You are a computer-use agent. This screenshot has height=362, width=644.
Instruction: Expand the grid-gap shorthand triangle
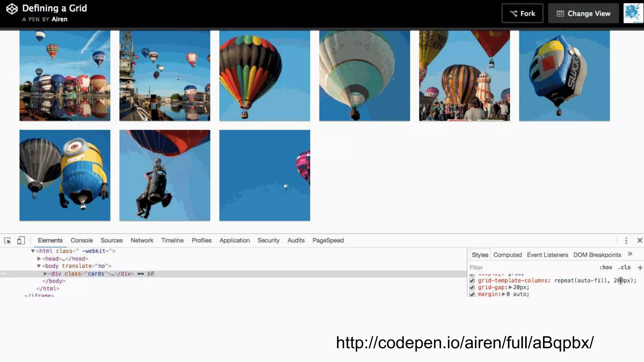point(510,287)
